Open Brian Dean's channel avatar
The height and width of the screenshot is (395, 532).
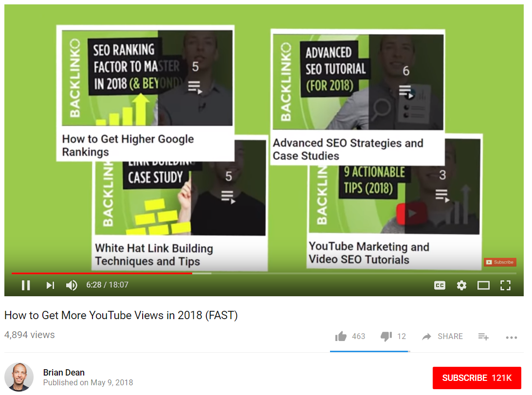coord(19,377)
